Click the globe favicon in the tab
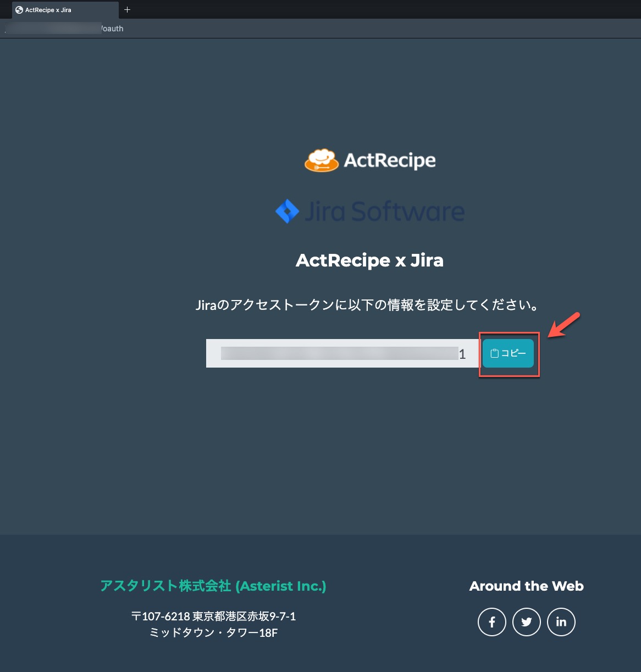This screenshot has width=641, height=672. click(19, 10)
